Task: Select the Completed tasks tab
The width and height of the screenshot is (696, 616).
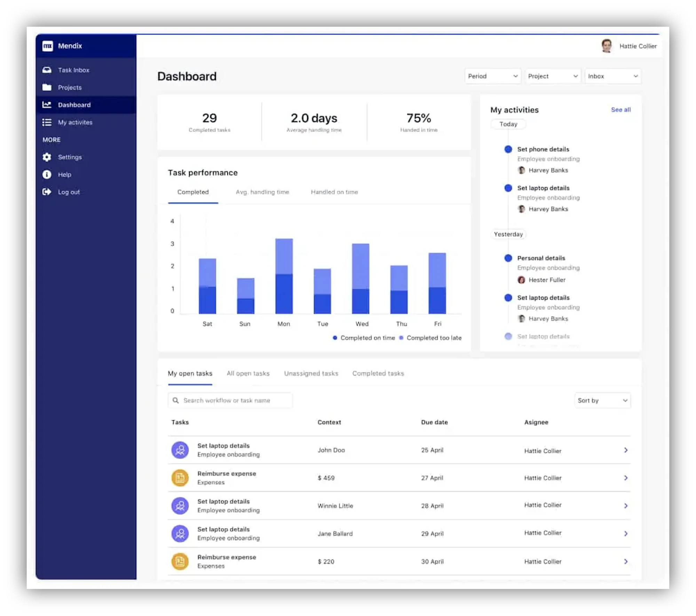Action: point(378,373)
